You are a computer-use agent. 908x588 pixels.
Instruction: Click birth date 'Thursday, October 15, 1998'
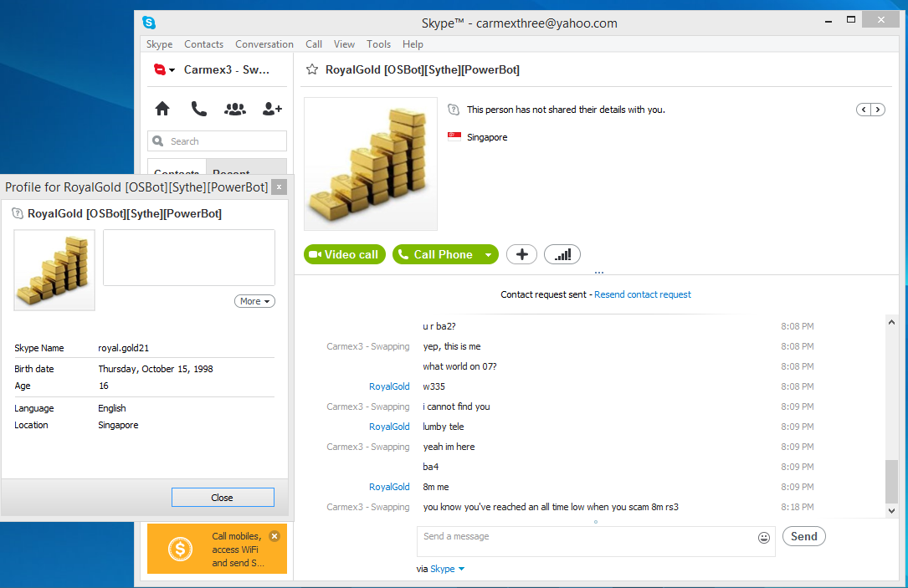(x=155, y=369)
